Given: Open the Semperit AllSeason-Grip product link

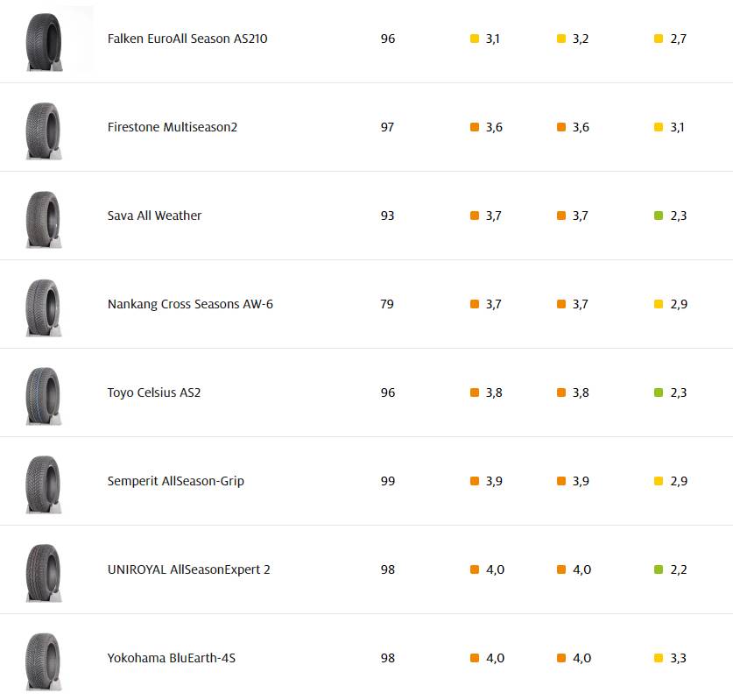Looking at the screenshot, I should 176,482.
